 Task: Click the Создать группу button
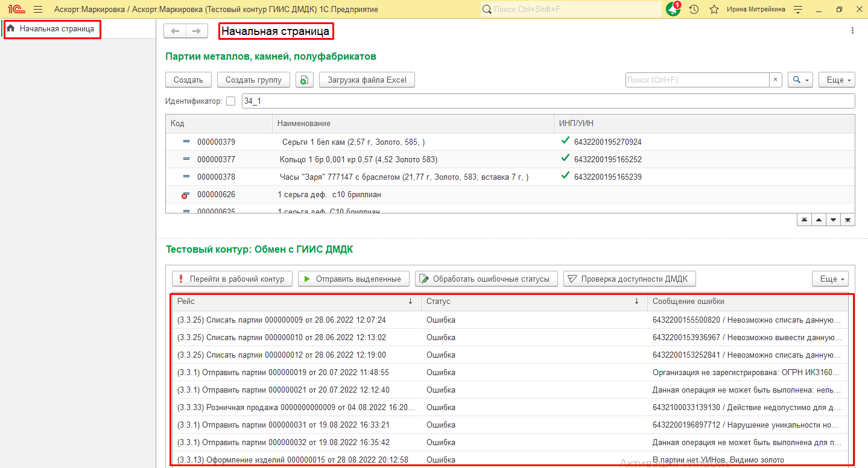253,80
